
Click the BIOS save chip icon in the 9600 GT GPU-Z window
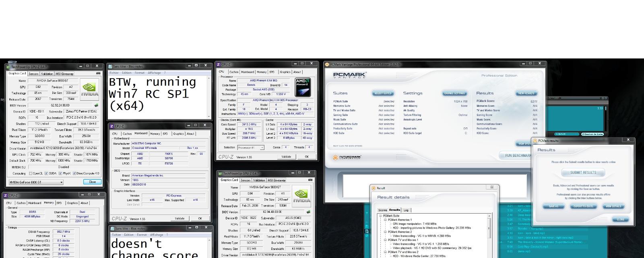[x=308, y=212]
